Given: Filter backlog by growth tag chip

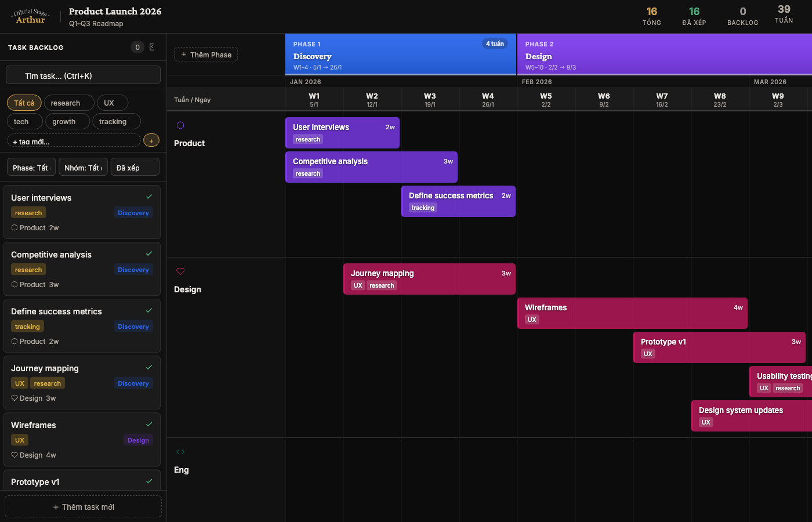Looking at the screenshot, I should pos(68,121).
